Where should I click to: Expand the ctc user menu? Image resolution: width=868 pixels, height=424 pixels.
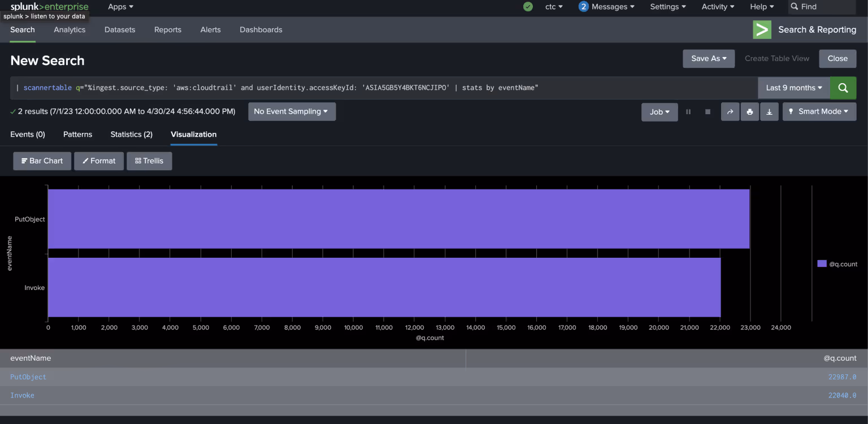click(x=554, y=7)
